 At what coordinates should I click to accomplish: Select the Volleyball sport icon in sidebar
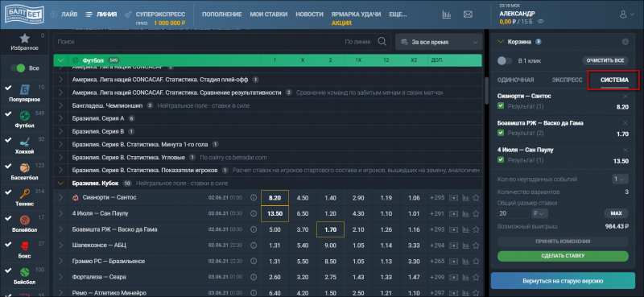[25, 221]
